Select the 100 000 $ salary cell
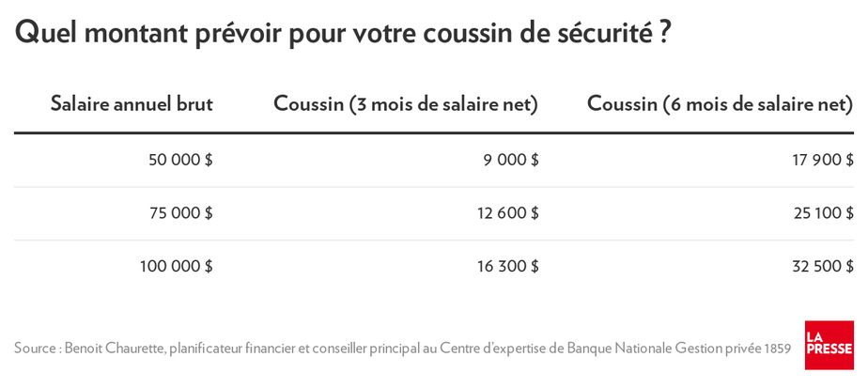The image size is (868, 388). pos(176,266)
